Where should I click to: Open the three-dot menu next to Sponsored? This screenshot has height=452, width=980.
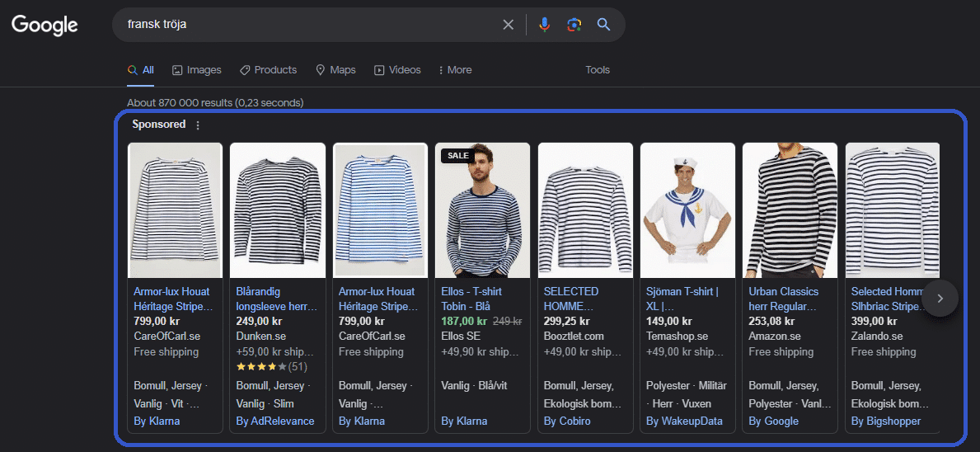198,125
